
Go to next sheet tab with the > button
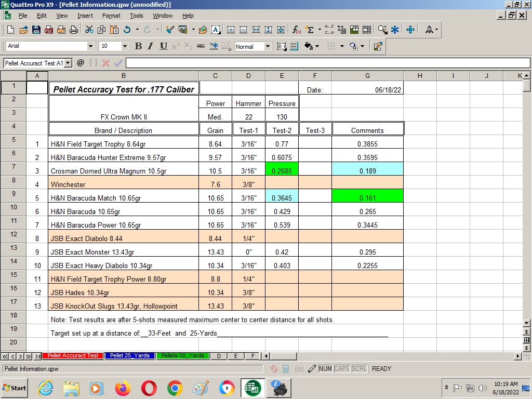(21, 356)
